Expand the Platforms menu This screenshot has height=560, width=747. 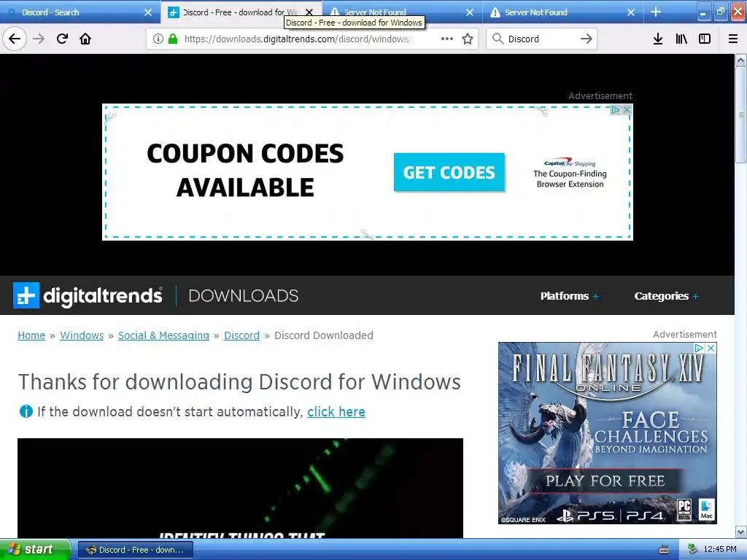click(x=569, y=296)
